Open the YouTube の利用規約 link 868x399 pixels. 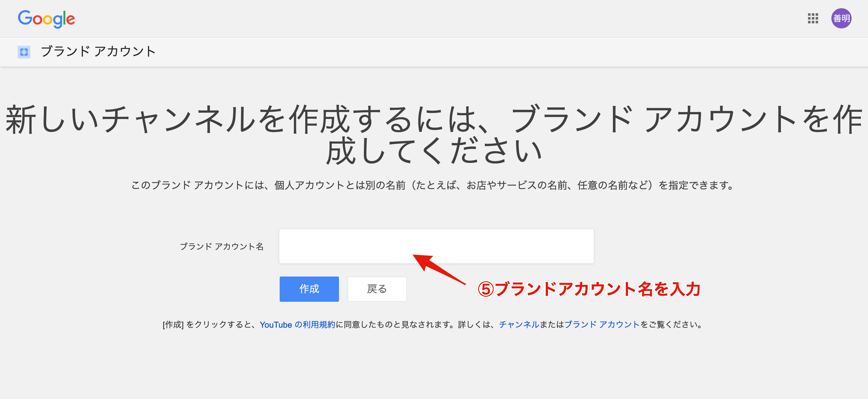(297, 324)
